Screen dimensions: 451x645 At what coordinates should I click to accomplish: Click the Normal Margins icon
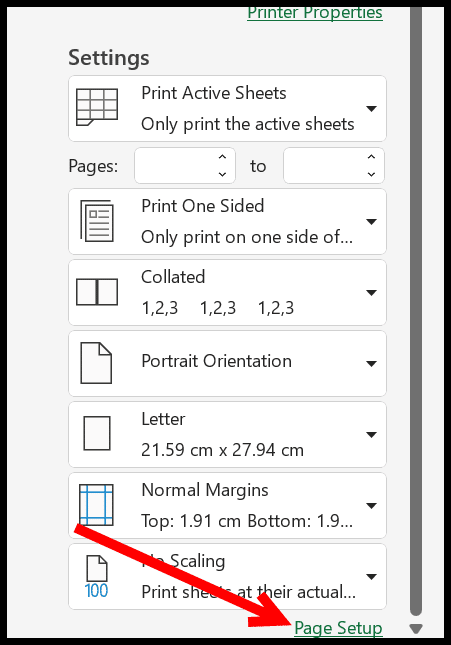[96, 505]
